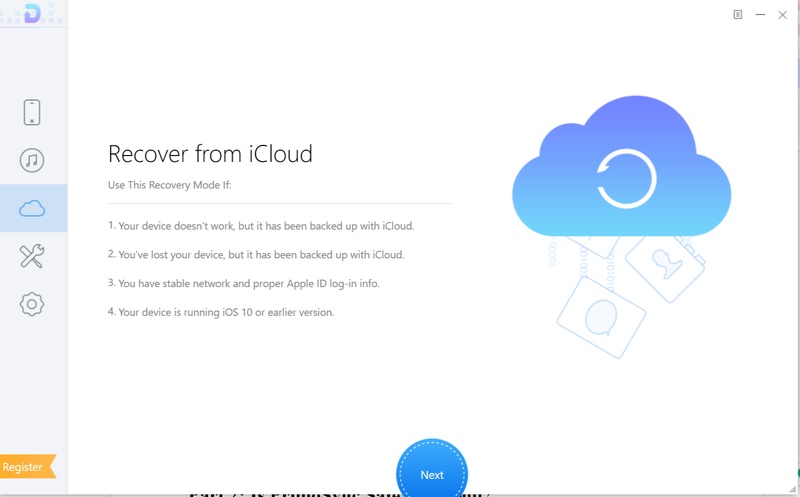Image resolution: width=800 pixels, height=497 pixels.
Task: Select the iCloud recovery cloud icon in the sidebar
Action: [x=32, y=208]
